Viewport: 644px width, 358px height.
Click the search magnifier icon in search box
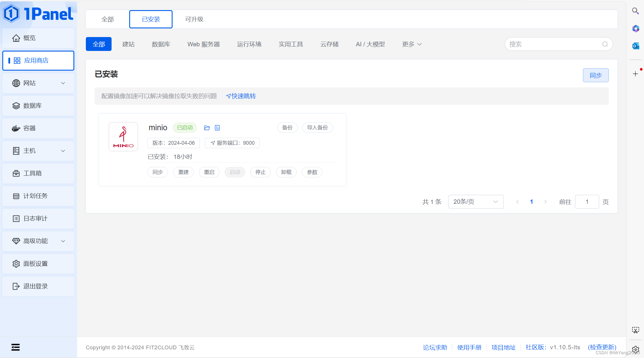(605, 44)
